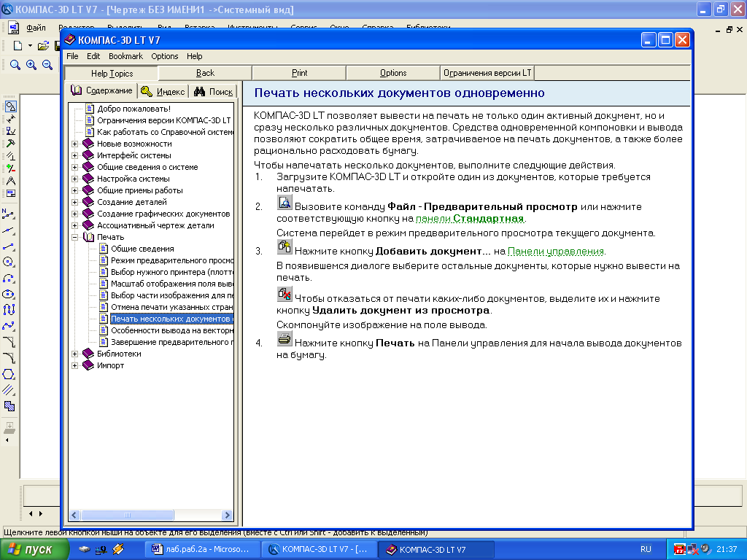Screen dimensions: 747x560
Task: Expand the Настройка системы tree node
Action: pos(75,179)
